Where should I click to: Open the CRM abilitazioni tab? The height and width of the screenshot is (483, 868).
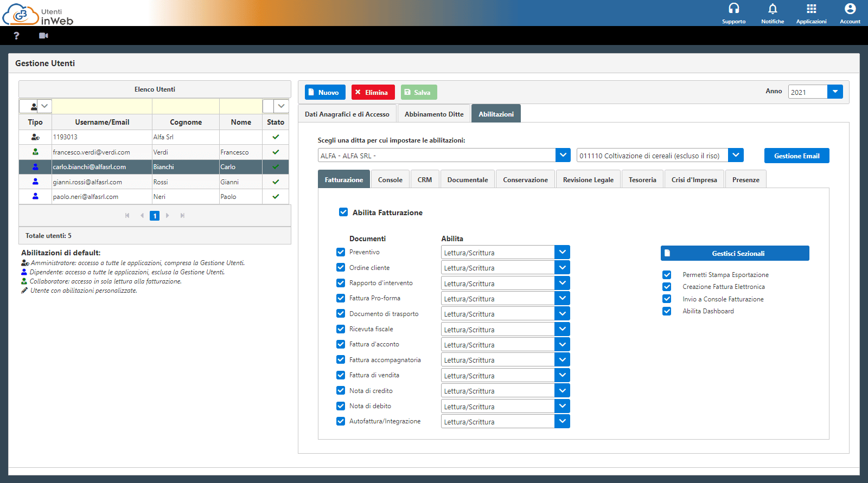click(425, 179)
